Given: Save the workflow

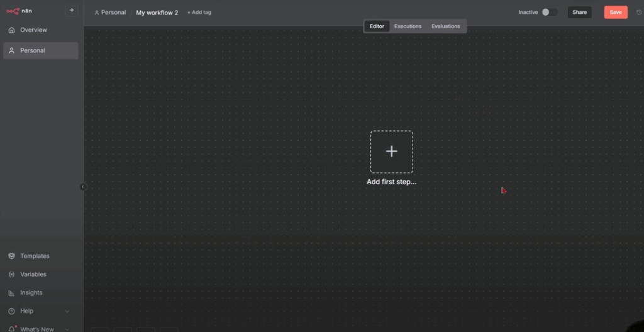Looking at the screenshot, I should (x=616, y=13).
